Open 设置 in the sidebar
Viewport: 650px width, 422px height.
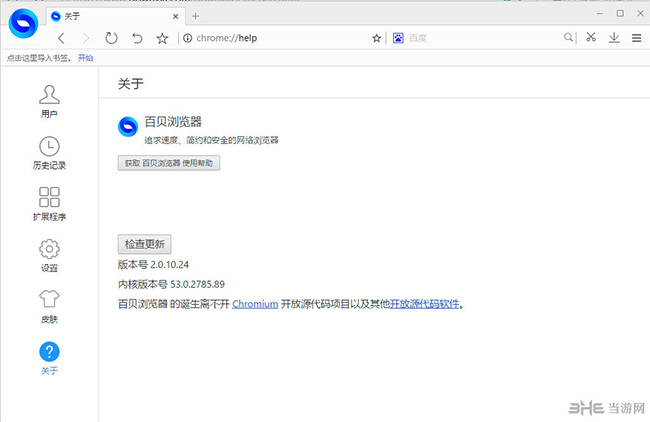(x=49, y=255)
